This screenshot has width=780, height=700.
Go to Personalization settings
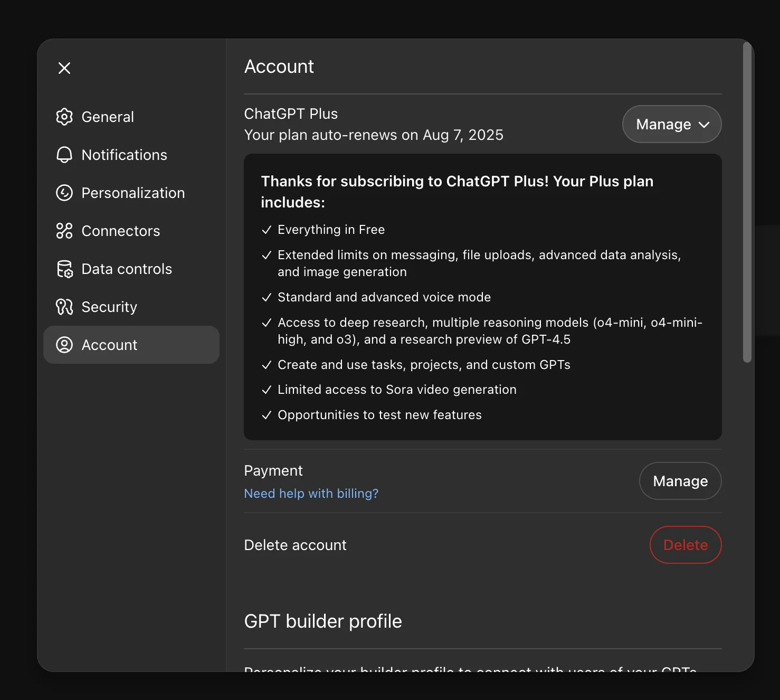click(133, 193)
